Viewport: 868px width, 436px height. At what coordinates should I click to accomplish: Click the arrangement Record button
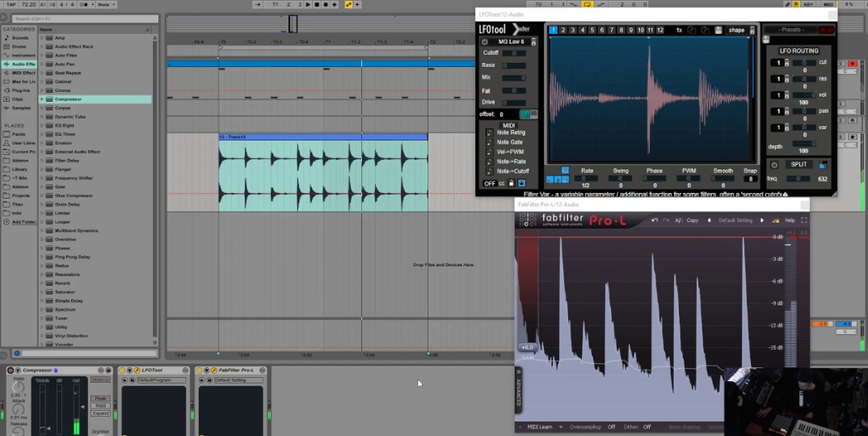point(325,5)
